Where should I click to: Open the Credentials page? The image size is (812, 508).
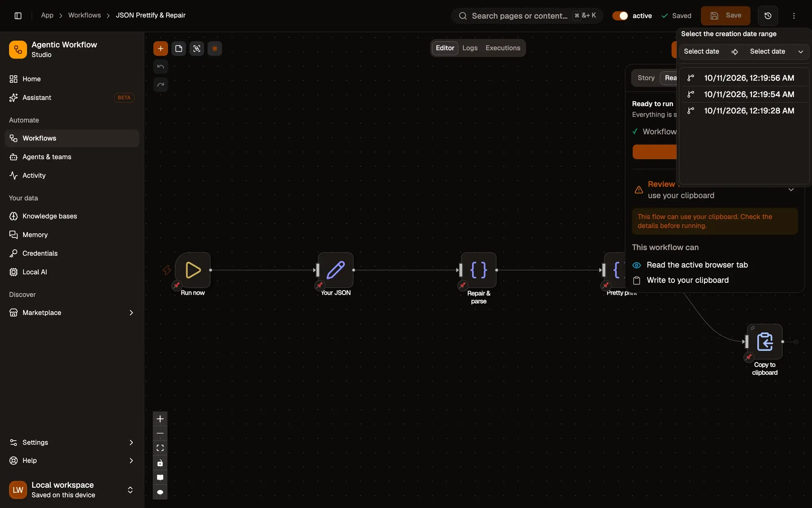(x=72, y=253)
